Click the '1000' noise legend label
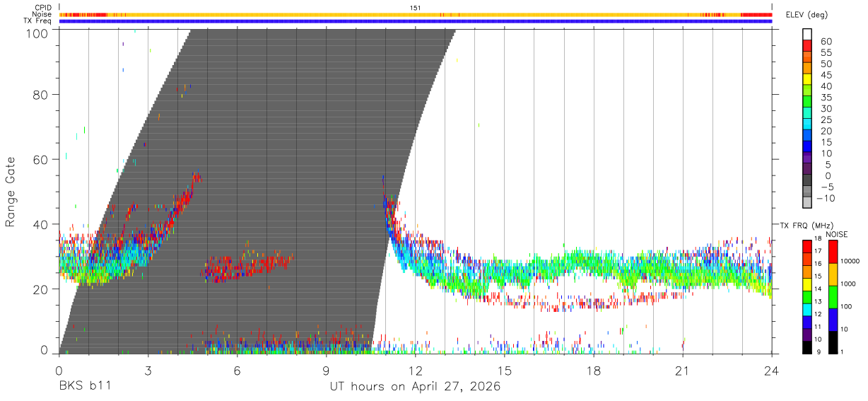 850,284
